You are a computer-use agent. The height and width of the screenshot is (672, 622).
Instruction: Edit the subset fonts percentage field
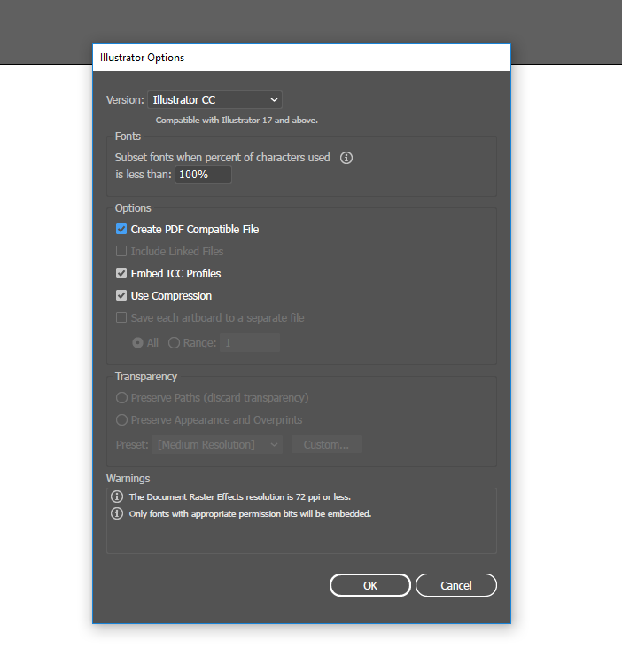203,175
